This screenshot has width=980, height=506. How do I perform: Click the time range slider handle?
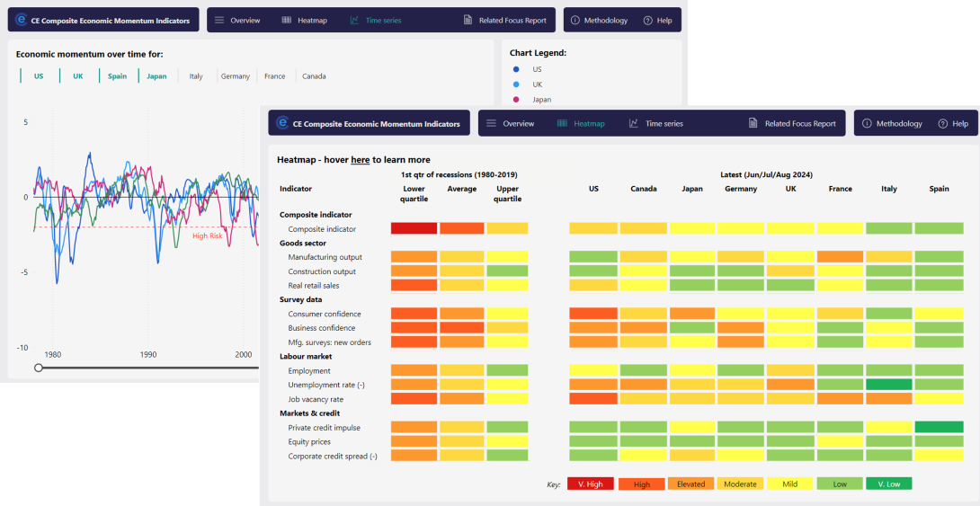(38, 368)
